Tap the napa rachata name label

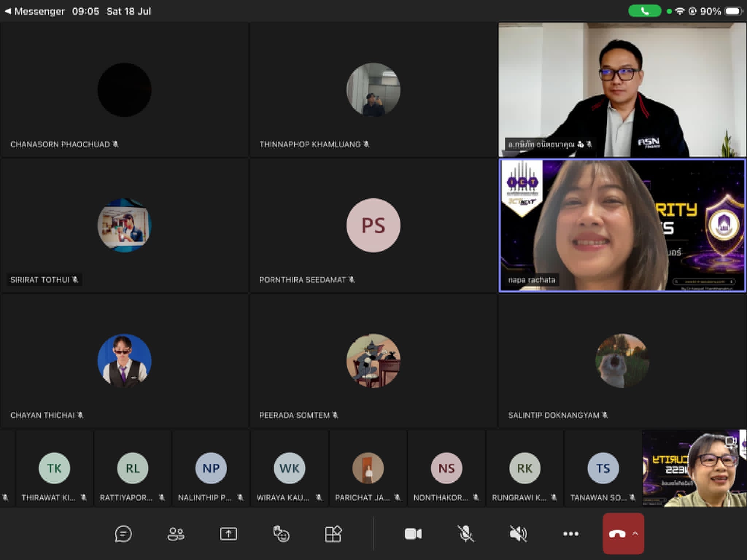click(532, 280)
